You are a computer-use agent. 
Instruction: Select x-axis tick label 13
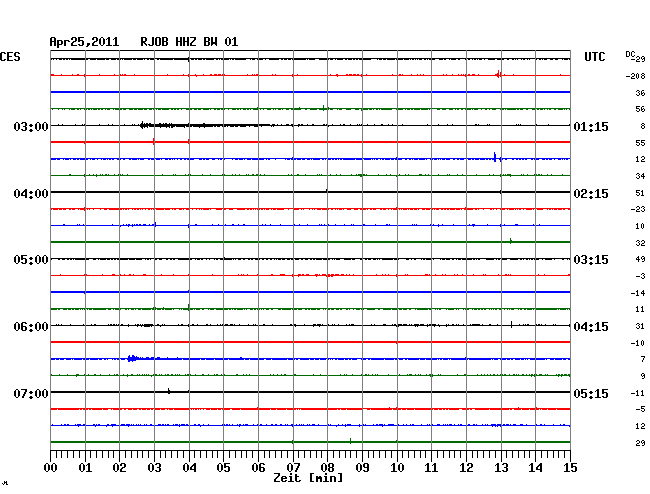pyautogui.click(x=501, y=467)
